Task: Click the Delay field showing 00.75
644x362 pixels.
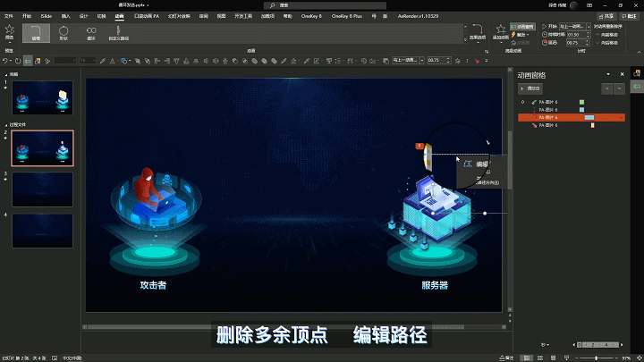Action: click(x=576, y=42)
